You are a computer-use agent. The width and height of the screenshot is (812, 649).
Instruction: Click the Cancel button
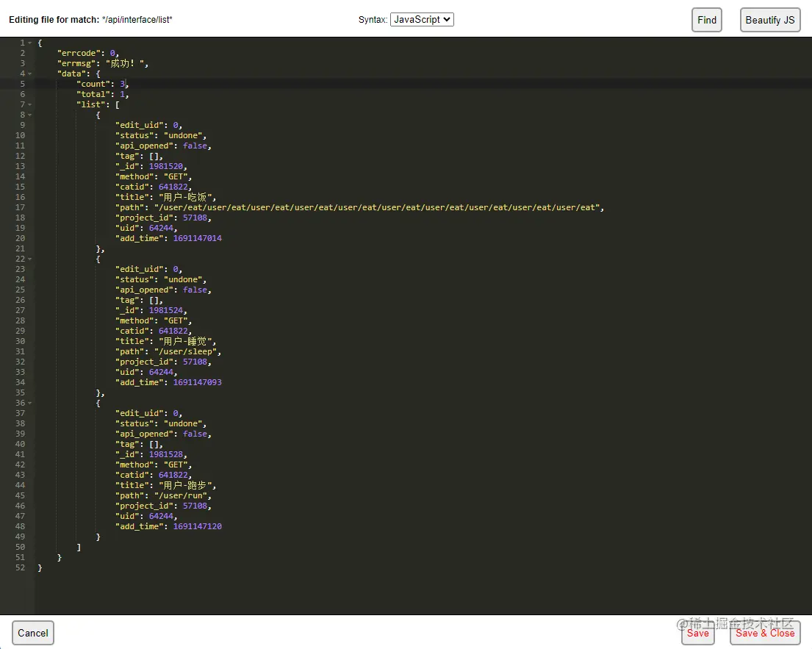coord(32,633)
